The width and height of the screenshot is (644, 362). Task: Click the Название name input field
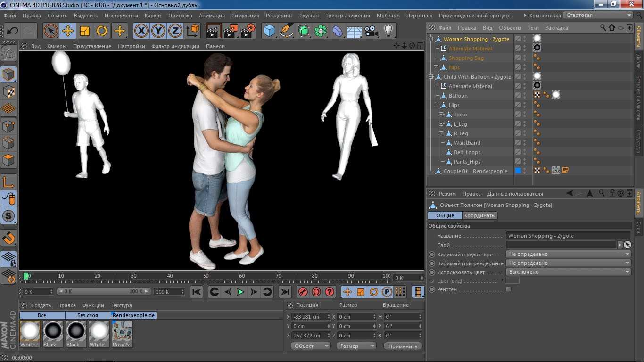pos(568,236)
